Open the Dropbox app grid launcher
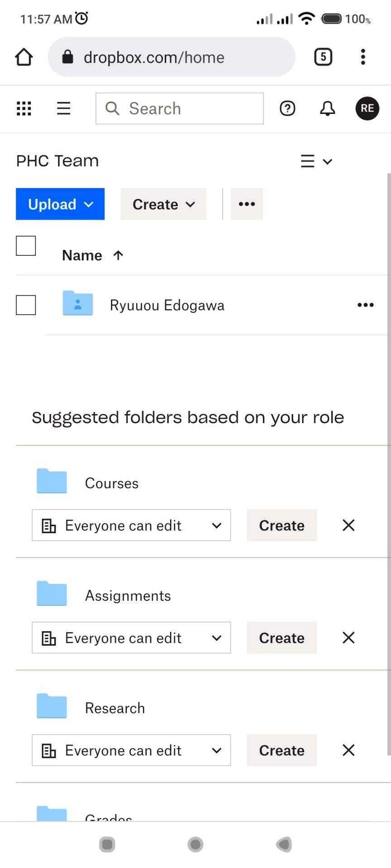Screen dimensions: 391x868 coord(24,108)
